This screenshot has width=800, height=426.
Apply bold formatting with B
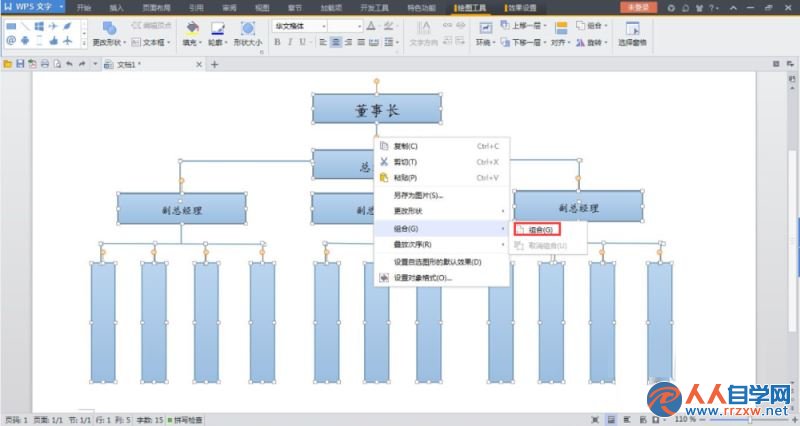[277, 42]
